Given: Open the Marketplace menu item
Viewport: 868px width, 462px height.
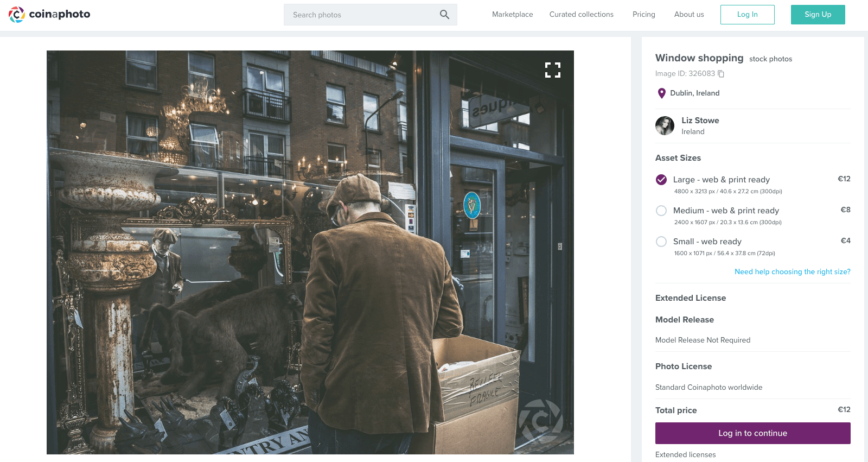Looking at the screenshot, I should (512, 15).
